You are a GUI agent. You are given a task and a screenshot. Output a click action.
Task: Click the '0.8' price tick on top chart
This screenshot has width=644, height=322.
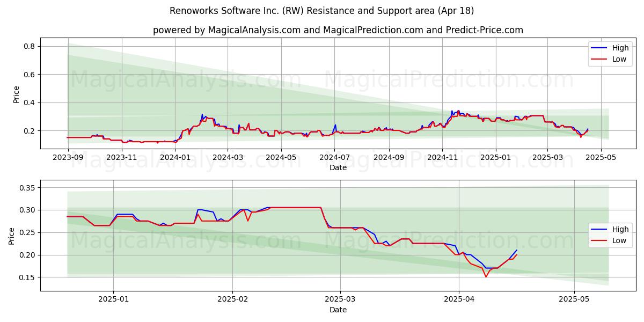(30, 46)
